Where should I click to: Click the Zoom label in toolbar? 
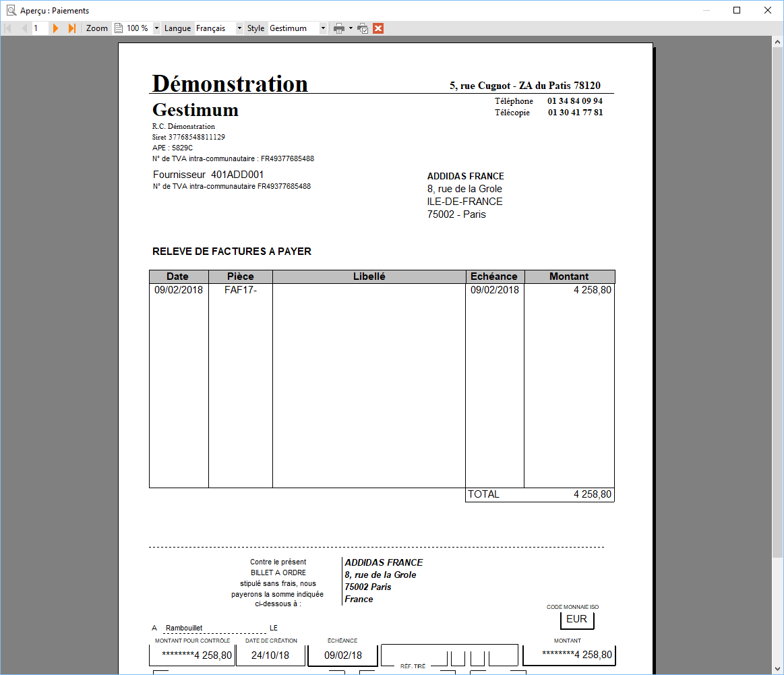(97, 28)
